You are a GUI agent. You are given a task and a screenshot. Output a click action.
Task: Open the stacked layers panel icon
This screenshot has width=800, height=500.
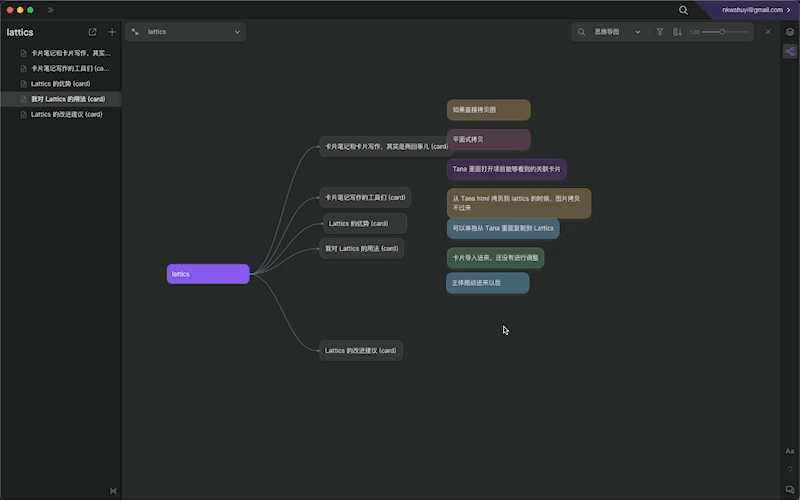point(790,32)
